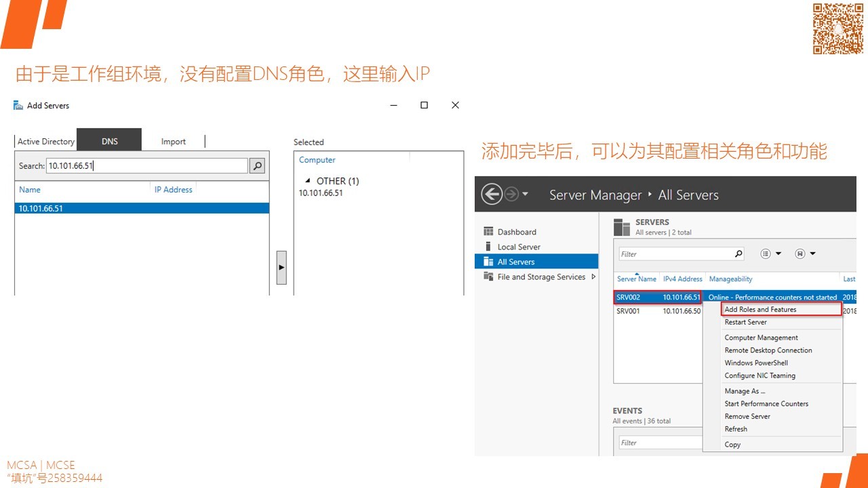Minimize the Add Servers window
The width and height of the screenshot is (868, 488).
393,105
